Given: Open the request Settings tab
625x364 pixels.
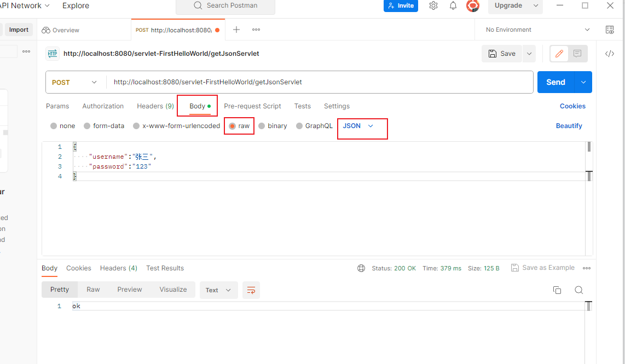Looking at the screenshot, I should click(337, 106).
